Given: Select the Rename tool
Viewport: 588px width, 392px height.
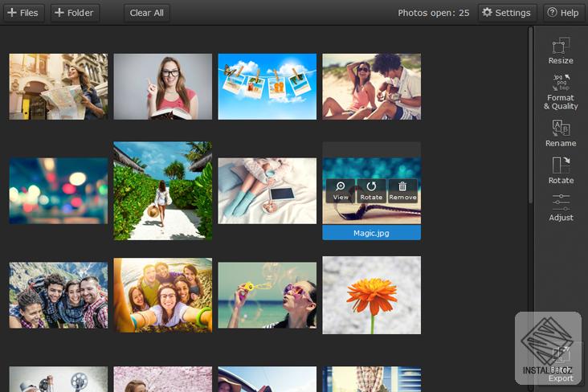Looking at the screenshot, I should point(561,133).
